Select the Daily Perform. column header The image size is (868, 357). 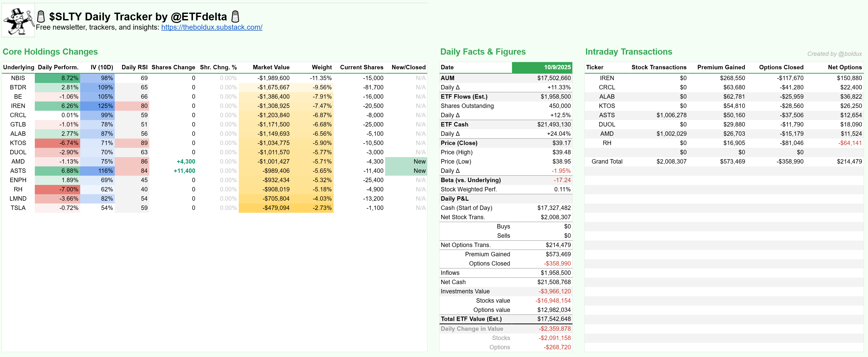pyautogui.click(x=58, y=67)
